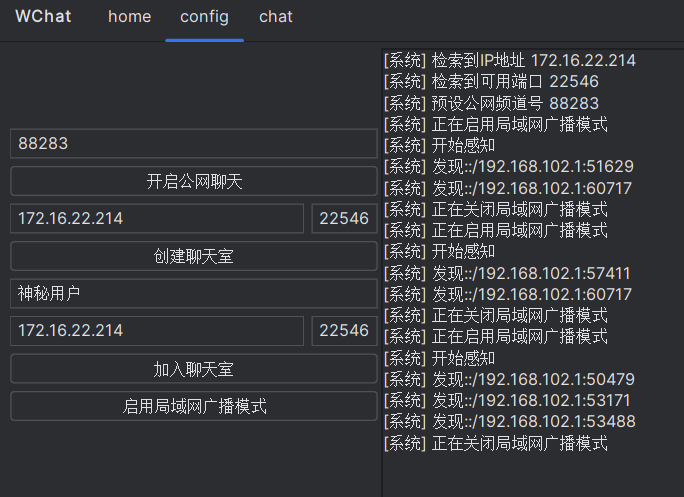Select the log entry ending in 51629

(508, 167)
